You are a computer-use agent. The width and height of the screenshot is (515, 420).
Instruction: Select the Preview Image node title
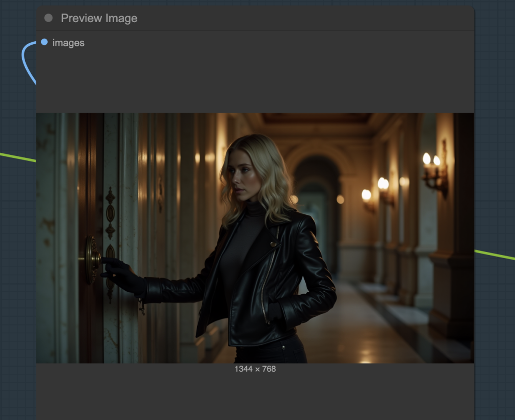99,19
